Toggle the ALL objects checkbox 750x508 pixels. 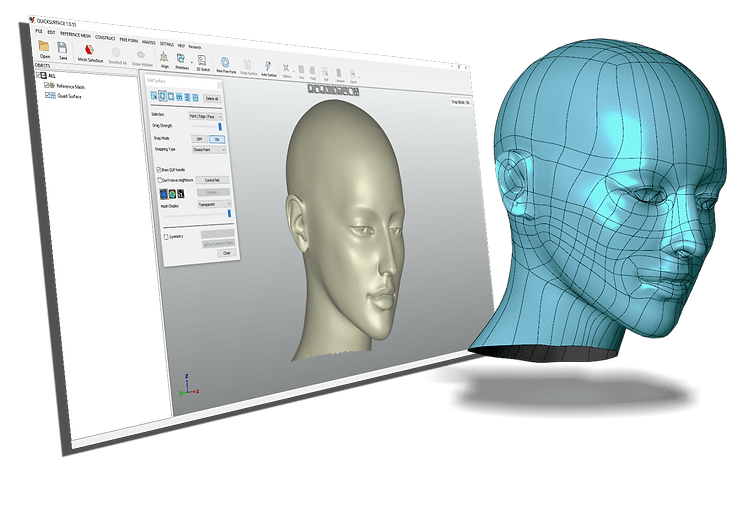pyautogui.click(x=38, y=75)
